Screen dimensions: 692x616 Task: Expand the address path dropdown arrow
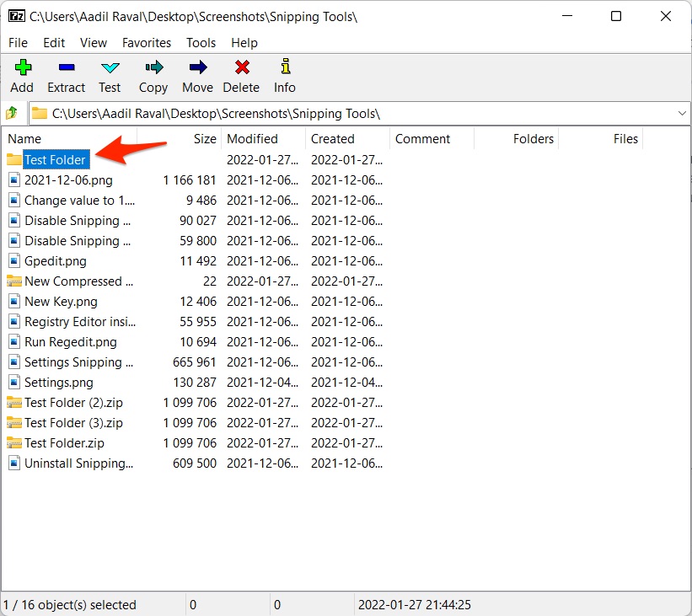pyautogui.click(x=681, y=113)
